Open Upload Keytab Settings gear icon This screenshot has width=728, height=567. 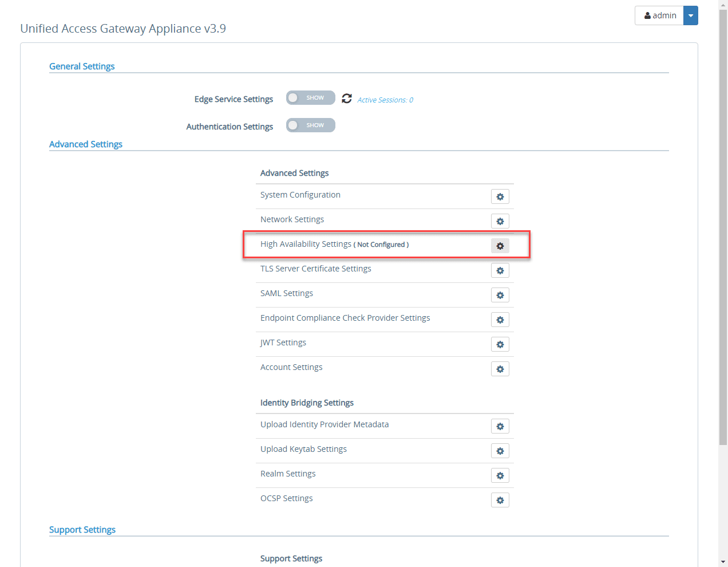tap(500, 451)
